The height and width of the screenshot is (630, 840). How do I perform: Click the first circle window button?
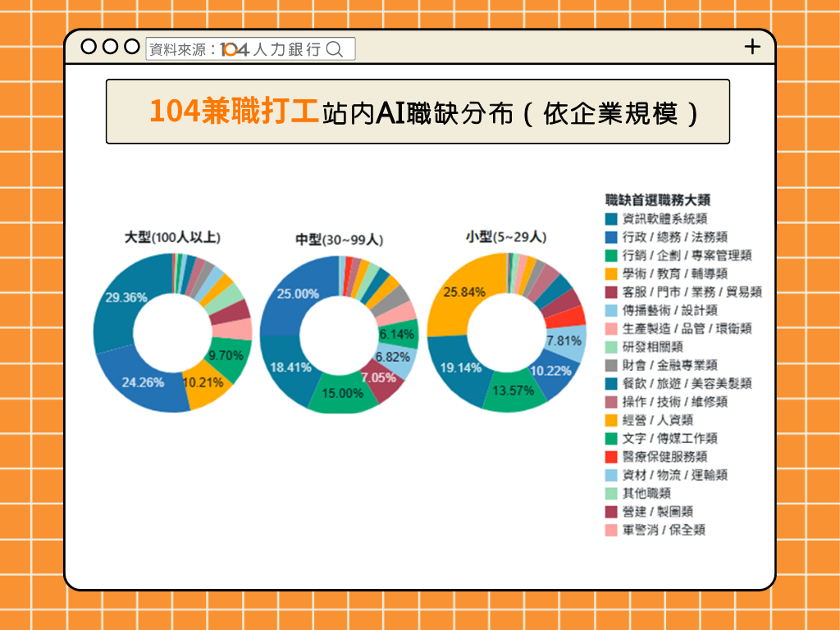pos(89,47)
